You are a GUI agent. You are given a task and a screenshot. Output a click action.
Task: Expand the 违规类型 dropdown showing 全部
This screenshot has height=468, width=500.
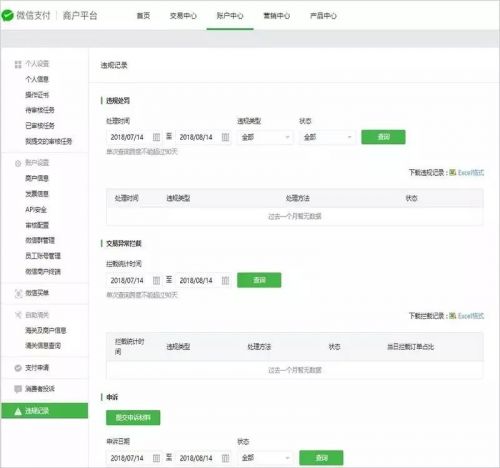pos(265,137)
